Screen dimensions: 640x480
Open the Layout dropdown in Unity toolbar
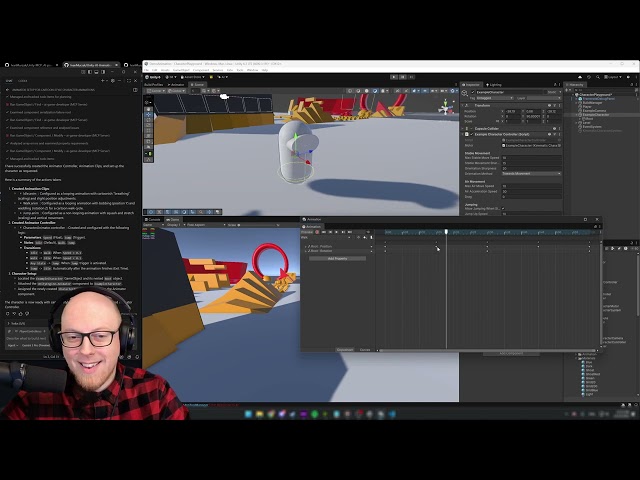coord(612,77)
